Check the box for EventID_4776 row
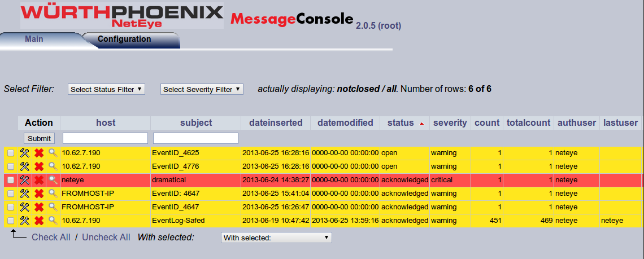This screenshot has height=259, width=644. pyautogui.click(x=11, y=166)
